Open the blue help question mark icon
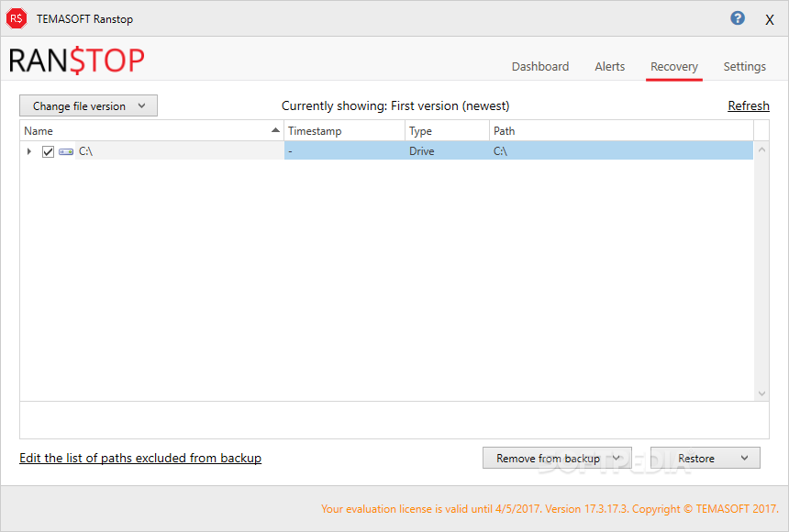 738,18
